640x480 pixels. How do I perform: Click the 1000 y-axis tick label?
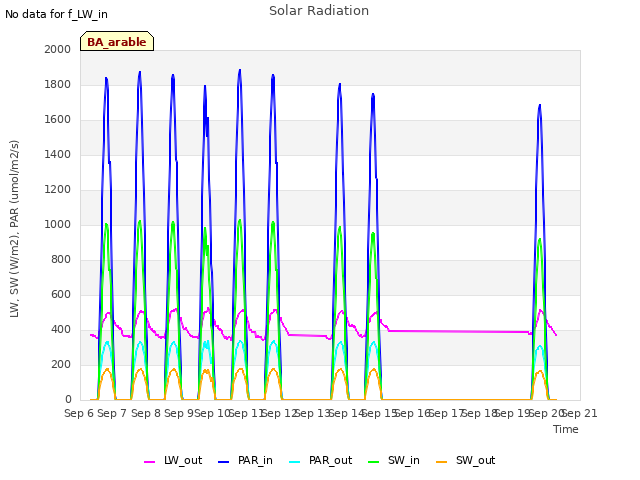pyautogui.click(x=58, y=224)
